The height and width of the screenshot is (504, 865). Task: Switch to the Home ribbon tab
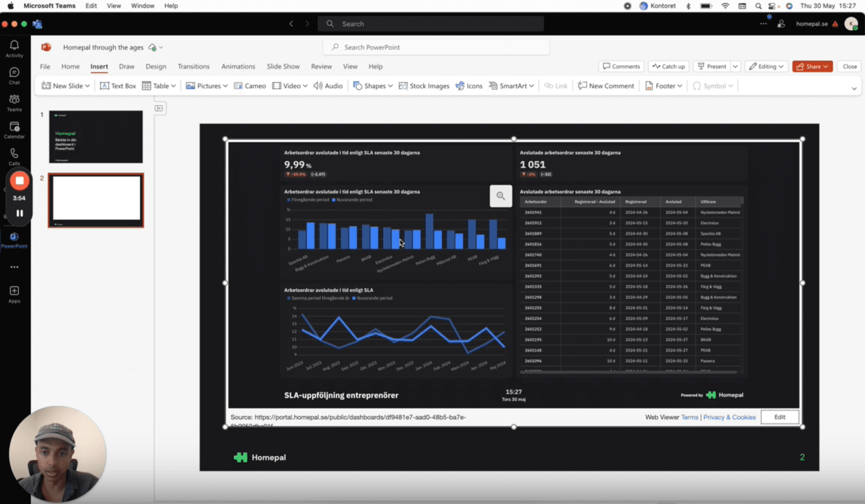coord(70,67)
